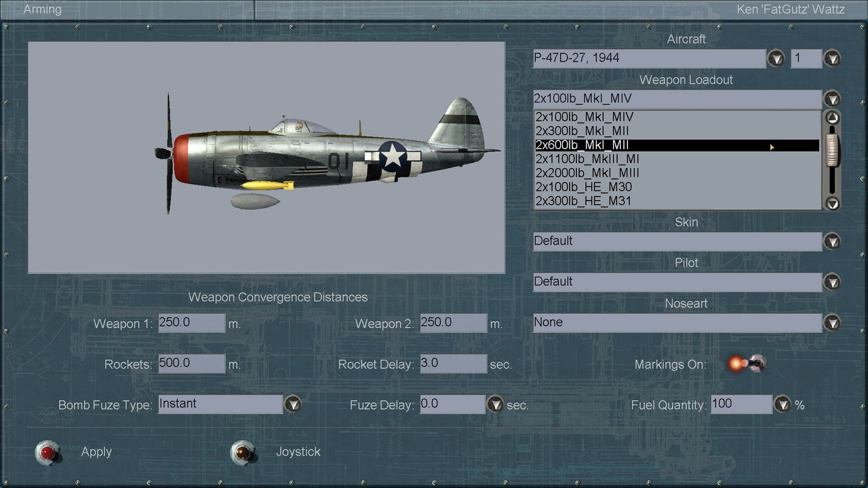Click the Fuze Delay value field
Image resolution: width=868 pixels, height=488 pixels.
click(x=452, y=404)
